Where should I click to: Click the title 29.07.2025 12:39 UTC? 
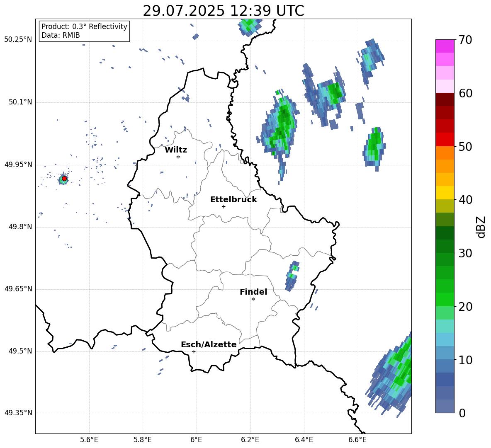223,11
